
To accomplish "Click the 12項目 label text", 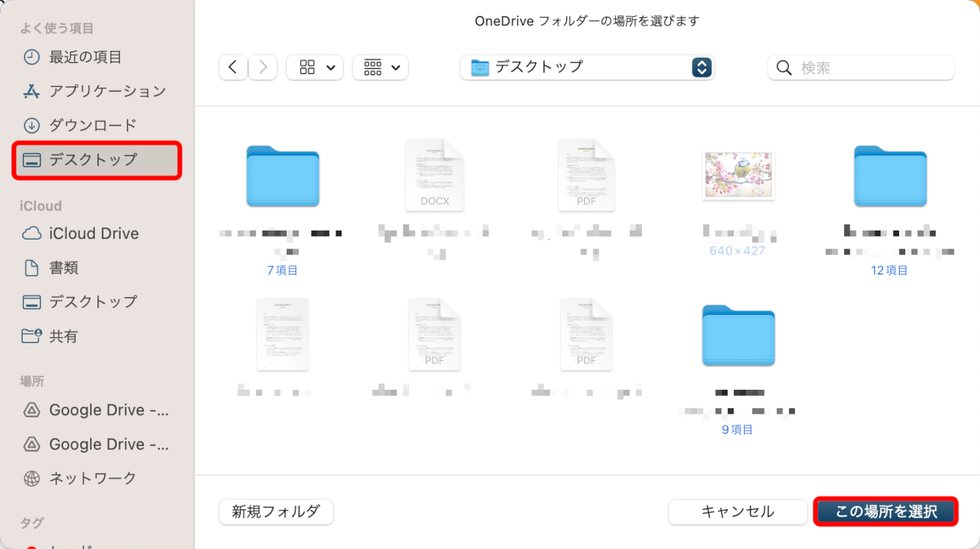I will 889,270.
